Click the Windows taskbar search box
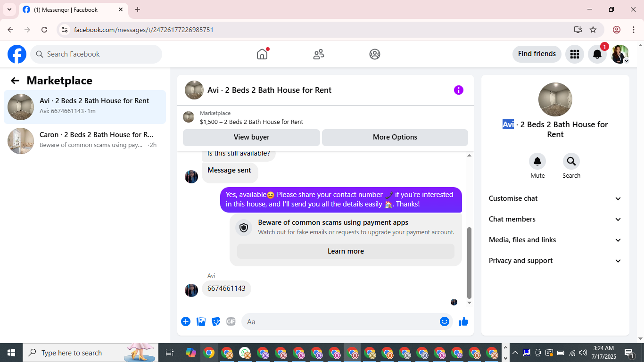Image resolution: width=644 pixels, height=362 pixels. [90, 353]
